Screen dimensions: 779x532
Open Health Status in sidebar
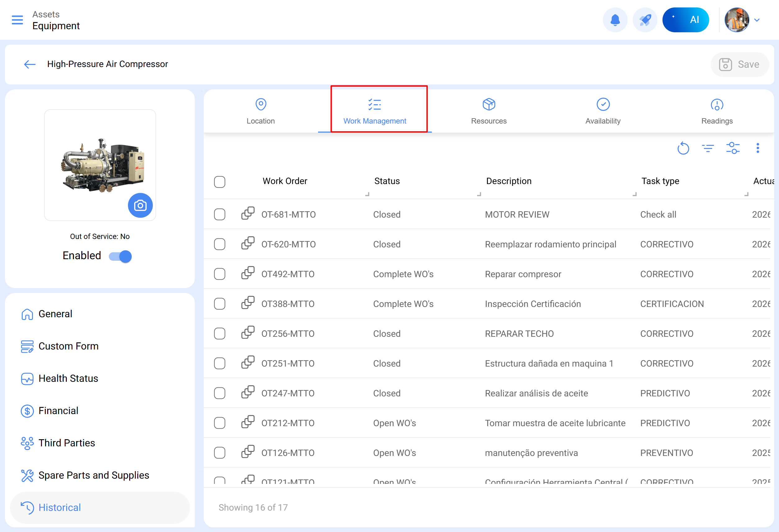[x=68, y=378]
